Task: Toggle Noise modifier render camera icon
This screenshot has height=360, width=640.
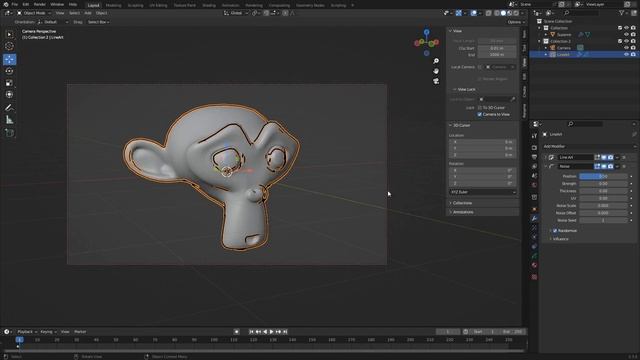Action: pos(610,167)
